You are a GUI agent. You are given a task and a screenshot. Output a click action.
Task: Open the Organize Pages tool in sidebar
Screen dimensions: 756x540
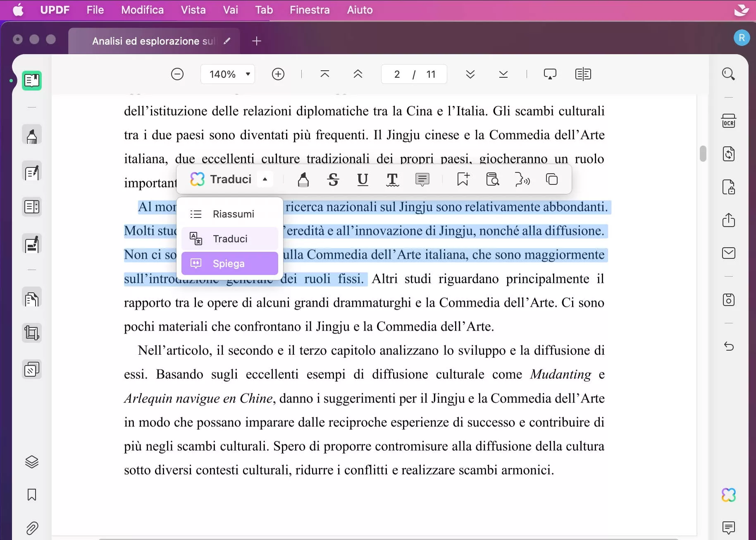(x=32, y=298)
